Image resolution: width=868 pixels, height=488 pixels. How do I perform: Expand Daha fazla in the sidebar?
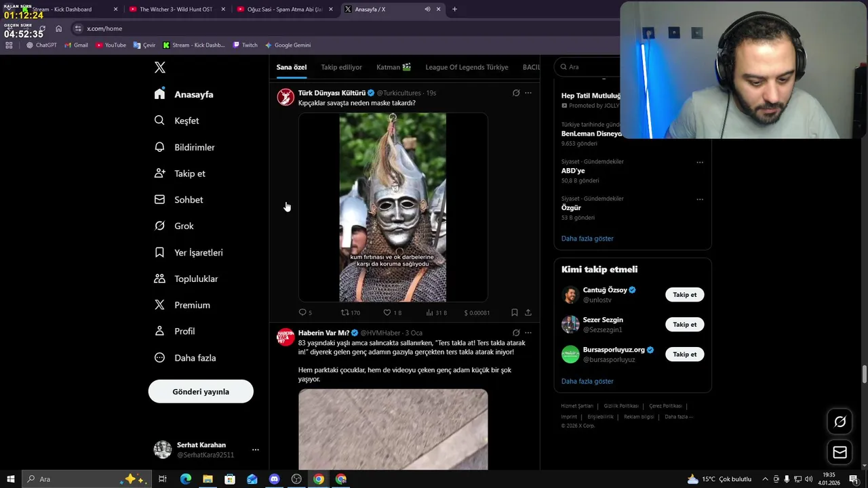coord(184,358)
